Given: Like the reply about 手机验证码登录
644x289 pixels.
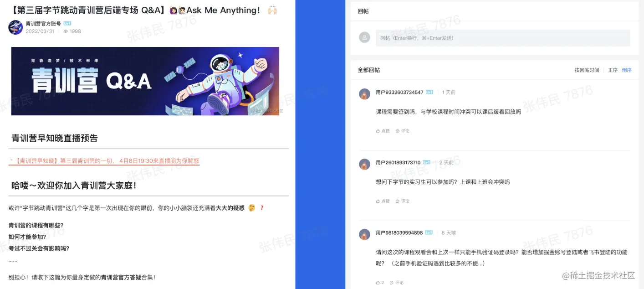Looking at the screenshot, I should pyautogui.click(x=380, y=283).
